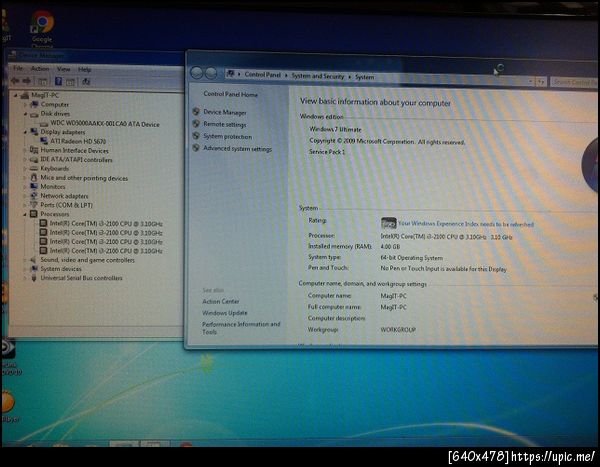Click the Display adapters category icon
This screenshot has width=600, height=467.
[34, 132]
